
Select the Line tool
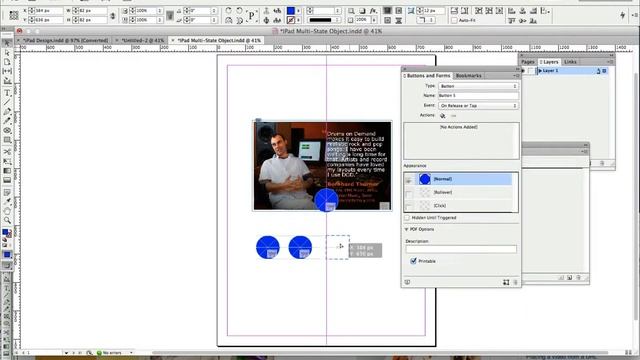[7, 102]
